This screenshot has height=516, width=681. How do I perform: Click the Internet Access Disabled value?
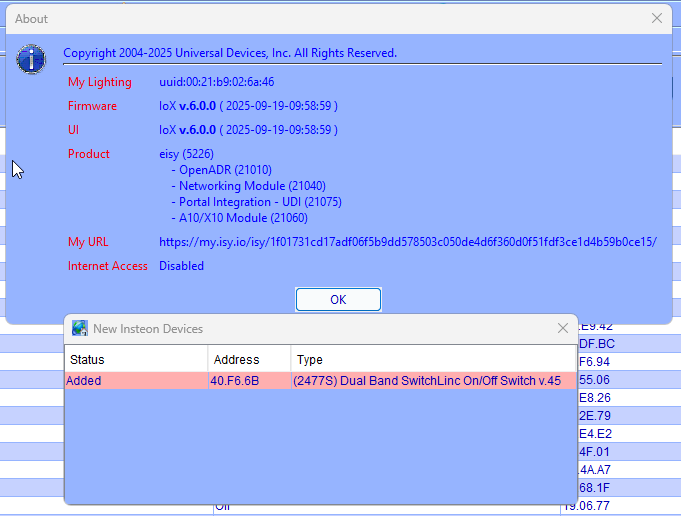pos(181,266)
